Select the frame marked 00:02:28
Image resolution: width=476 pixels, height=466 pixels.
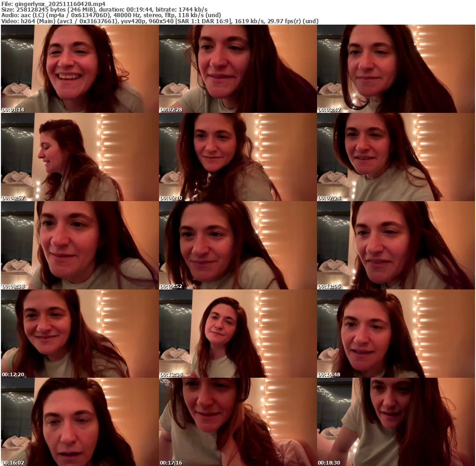coord(238,69)
